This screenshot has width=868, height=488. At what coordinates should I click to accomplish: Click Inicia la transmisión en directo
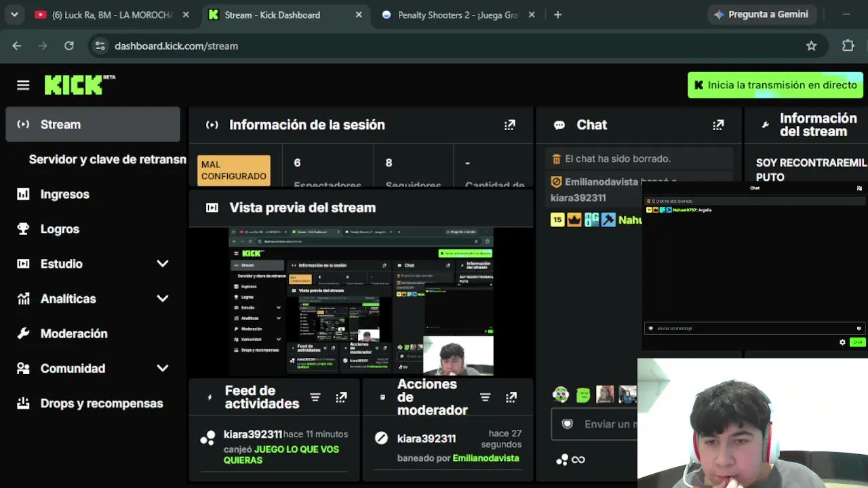click(775, 85)
